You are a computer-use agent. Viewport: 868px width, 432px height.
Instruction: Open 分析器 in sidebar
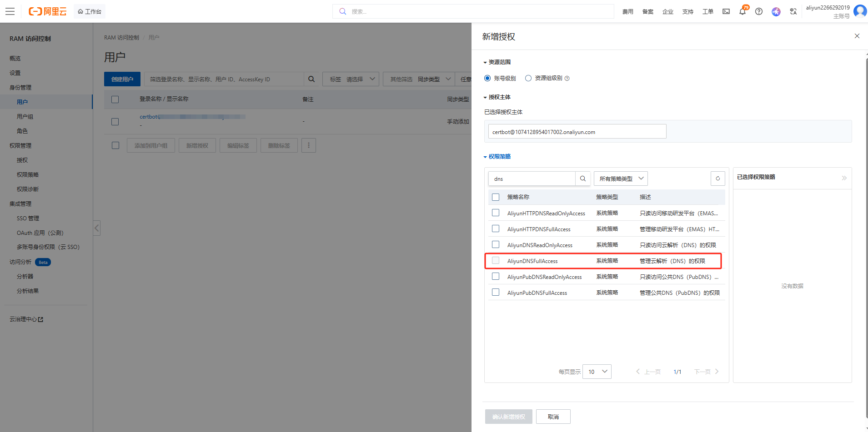[25, 277]
